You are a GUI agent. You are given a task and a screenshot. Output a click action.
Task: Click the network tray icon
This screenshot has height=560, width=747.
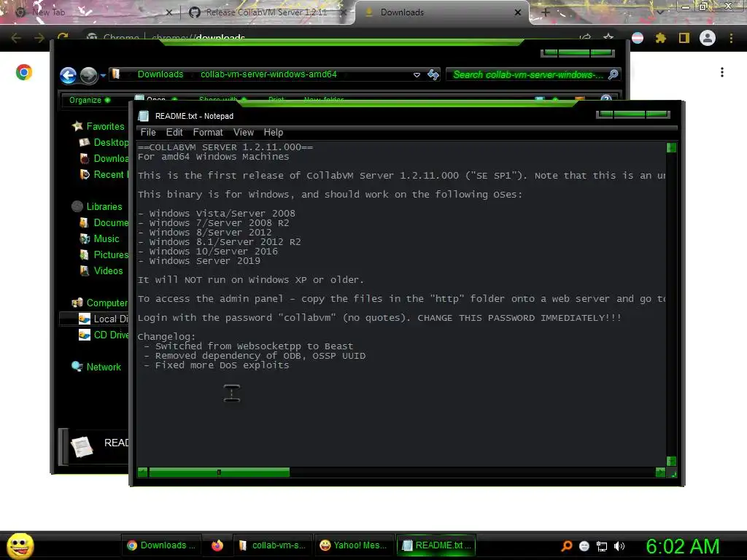[602, 546]
